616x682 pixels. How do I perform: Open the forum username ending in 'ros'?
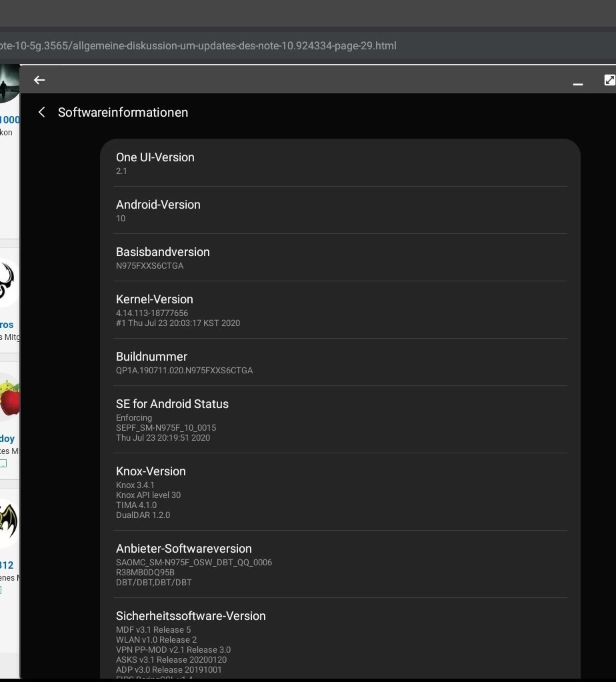click(7, 325)
